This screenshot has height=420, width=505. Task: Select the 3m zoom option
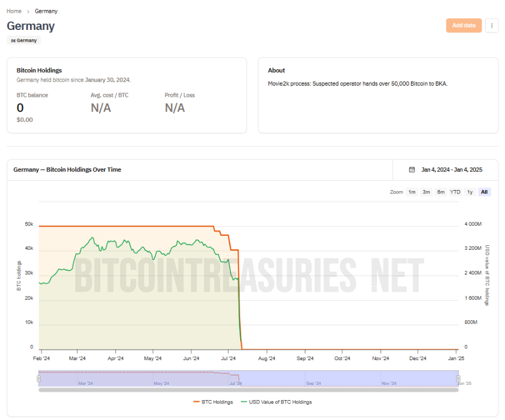(426, 192)
